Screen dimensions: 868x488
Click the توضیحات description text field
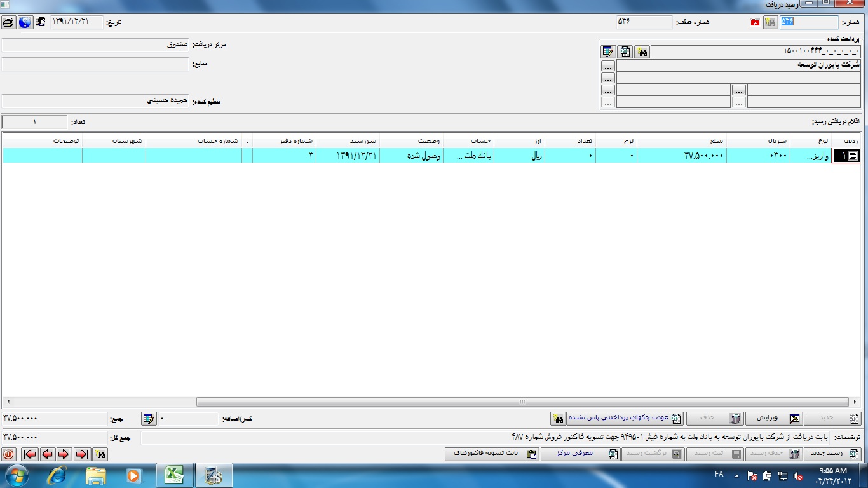click(485, 437)
